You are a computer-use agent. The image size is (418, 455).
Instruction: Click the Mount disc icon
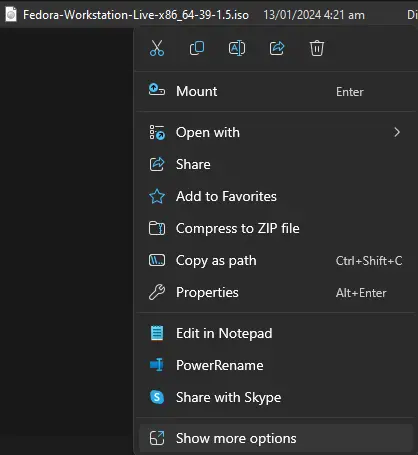[x=157, y=90]
